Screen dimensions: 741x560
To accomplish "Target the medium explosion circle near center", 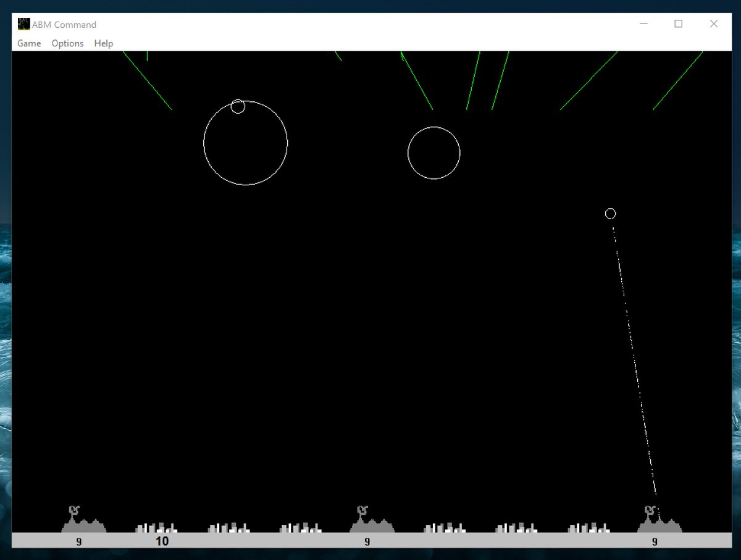I will (433, 153).
